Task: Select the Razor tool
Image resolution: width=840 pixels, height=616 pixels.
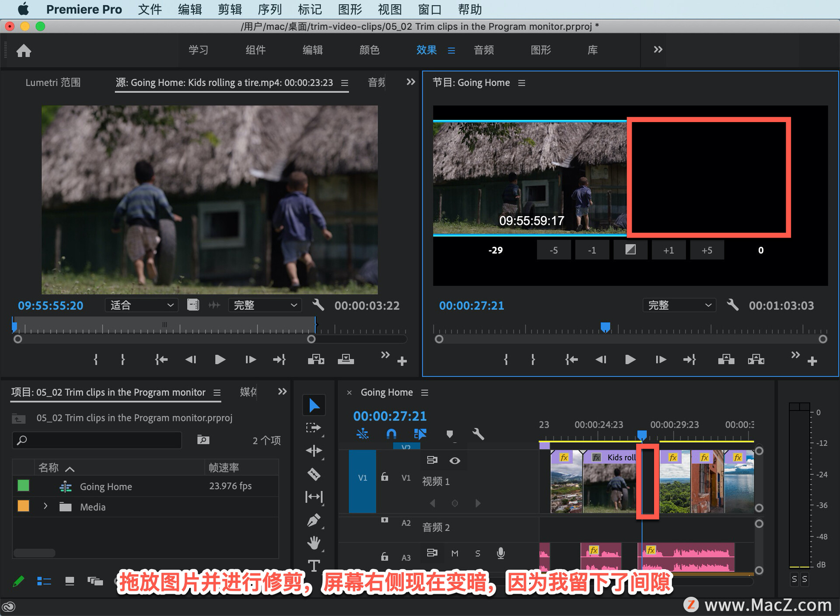Action: click(314, 474)
